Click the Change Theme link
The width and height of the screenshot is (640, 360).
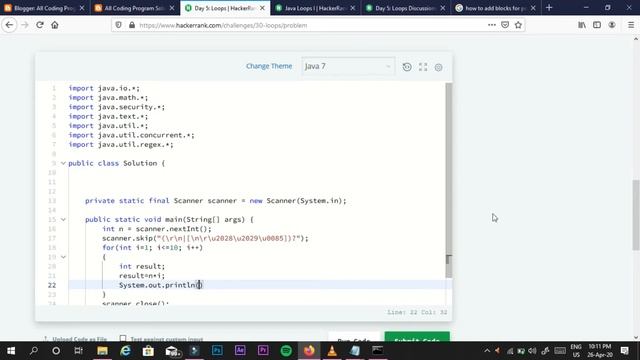point(269,66)
